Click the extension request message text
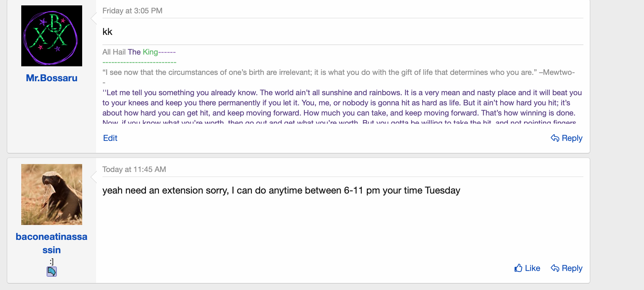 point(281,190)
